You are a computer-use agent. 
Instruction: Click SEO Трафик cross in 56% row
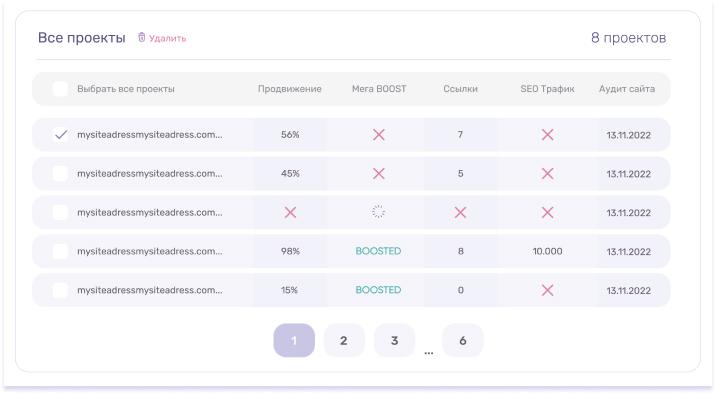pyautogui.click(x=548, y=135)
